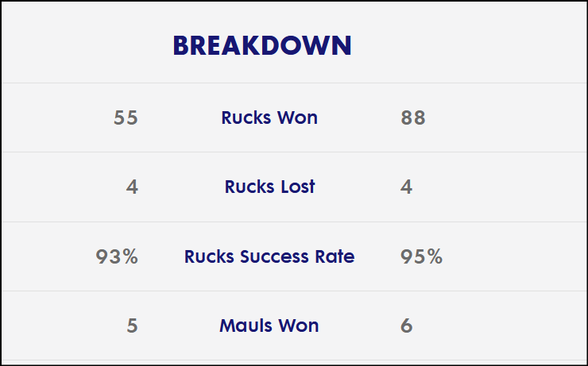Select the Rucks Success Rate label
Screen dimensions: 588x366
(x=269, y=256)
